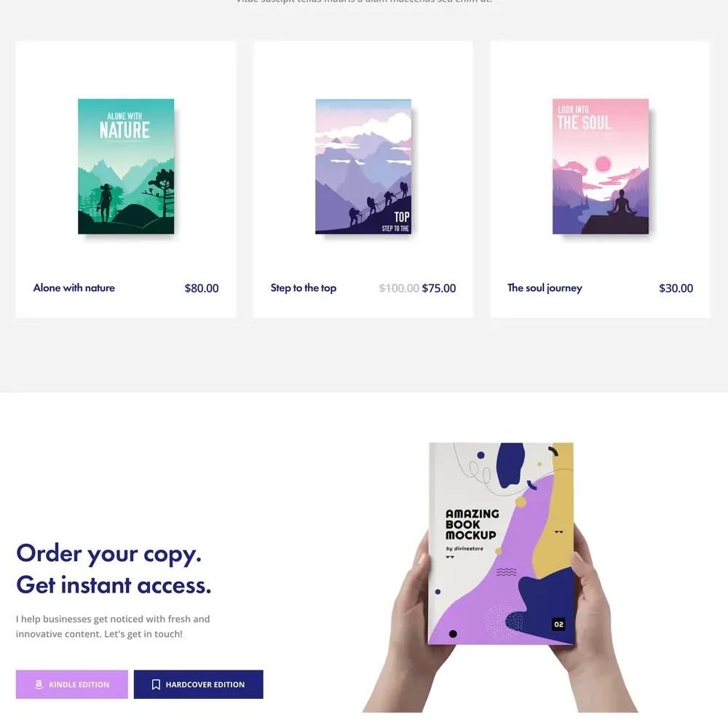The width and height of the screenshot is (728, 728).
Task: Click the "I help businesses" paragraph
Action: [113, 626]
